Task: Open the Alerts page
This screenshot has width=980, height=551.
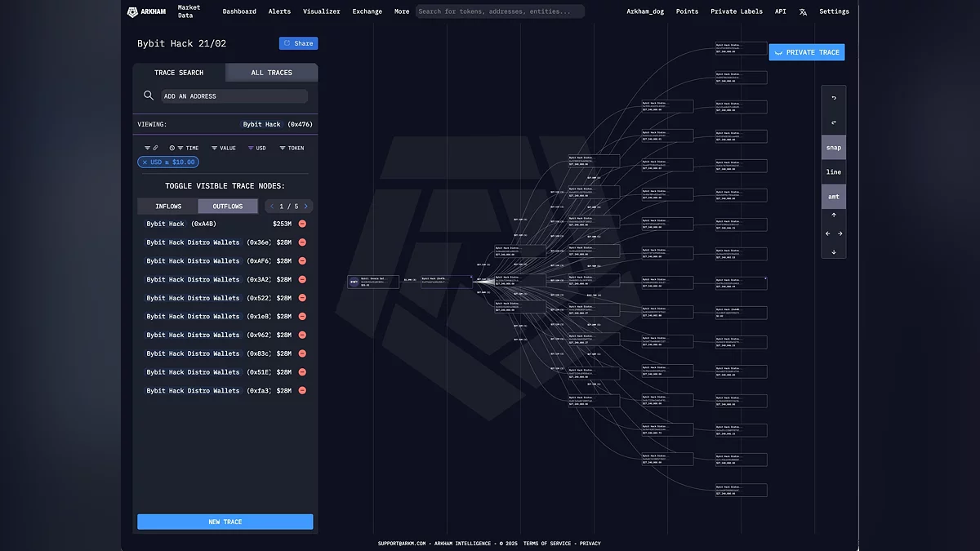Action: (x=279, y=11)
